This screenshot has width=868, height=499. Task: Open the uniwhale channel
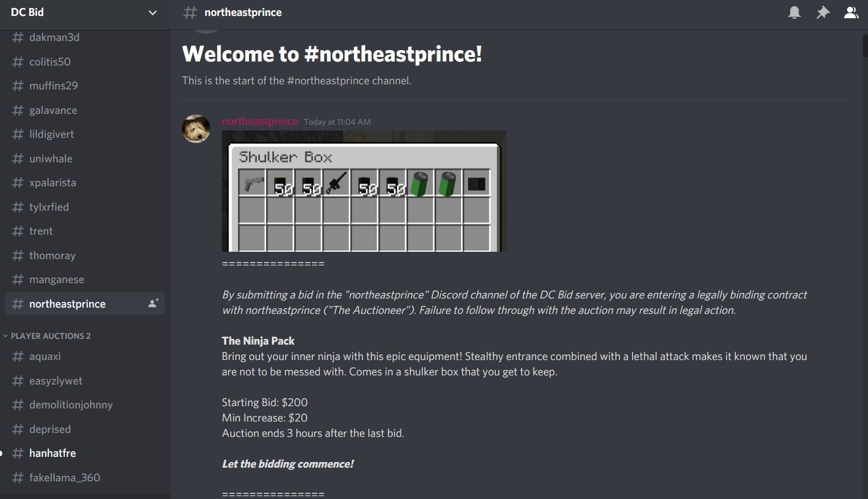85,158
